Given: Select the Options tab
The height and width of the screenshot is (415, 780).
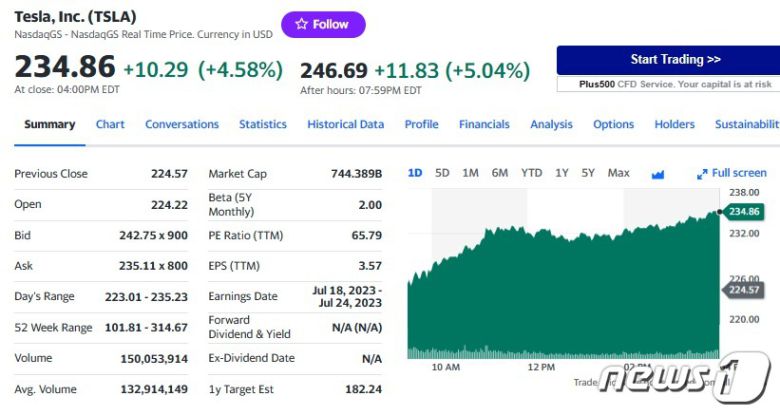Looking at the screenshot, I should [613, 125].
